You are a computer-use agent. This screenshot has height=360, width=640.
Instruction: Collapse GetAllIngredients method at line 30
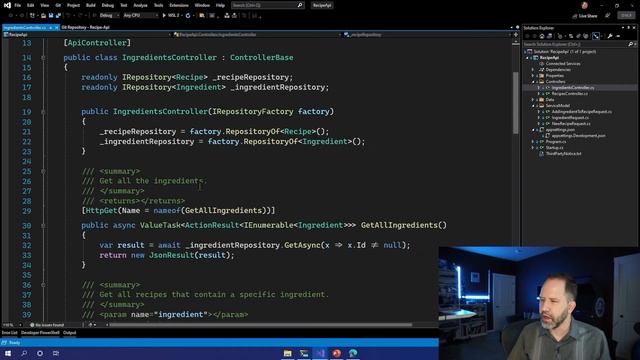pos(43,225)
